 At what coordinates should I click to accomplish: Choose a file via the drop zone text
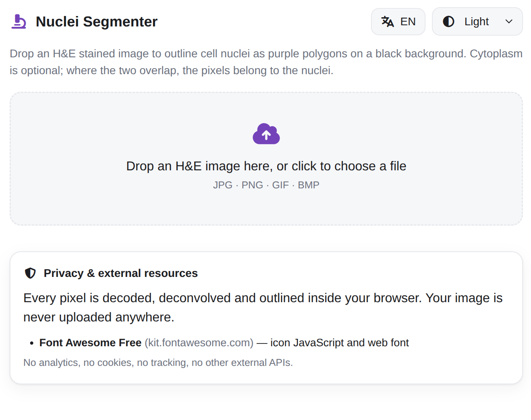pyautogui.click(x=266, y=166)
